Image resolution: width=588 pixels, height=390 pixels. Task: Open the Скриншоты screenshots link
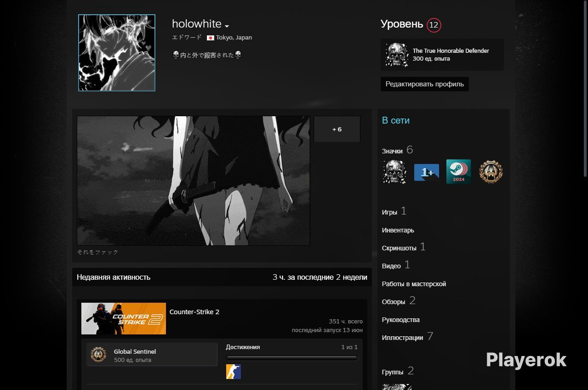pos(399,248)
